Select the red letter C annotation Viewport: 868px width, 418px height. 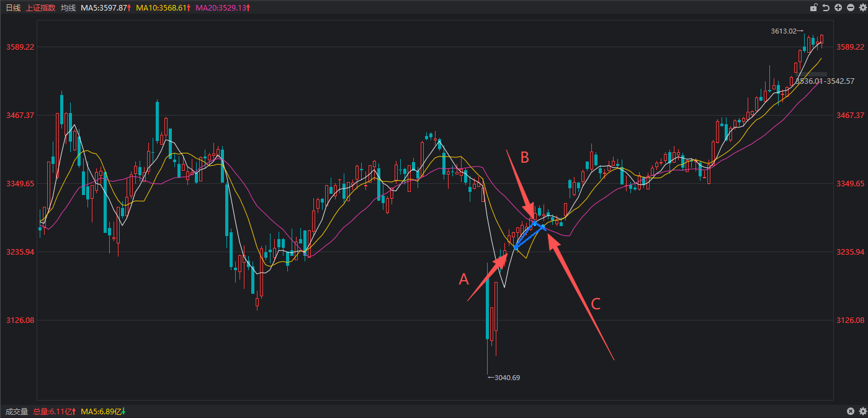[596, 304]
